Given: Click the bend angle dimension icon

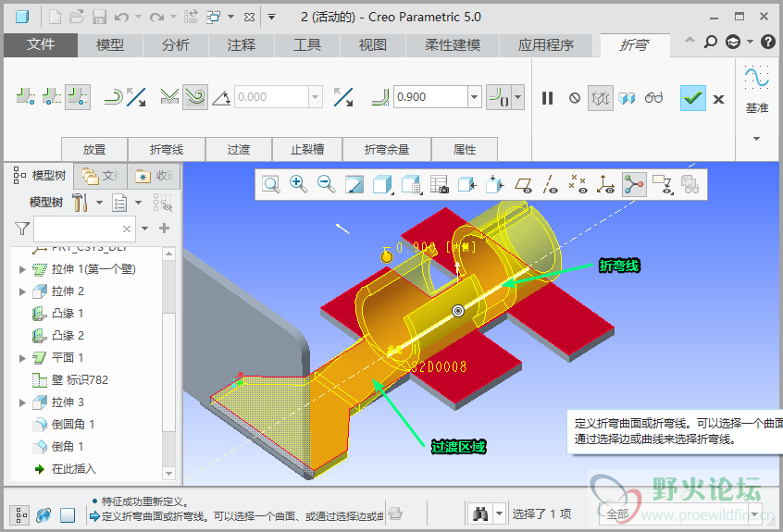Looking at the screenshot, I should [x=220, y=97].
